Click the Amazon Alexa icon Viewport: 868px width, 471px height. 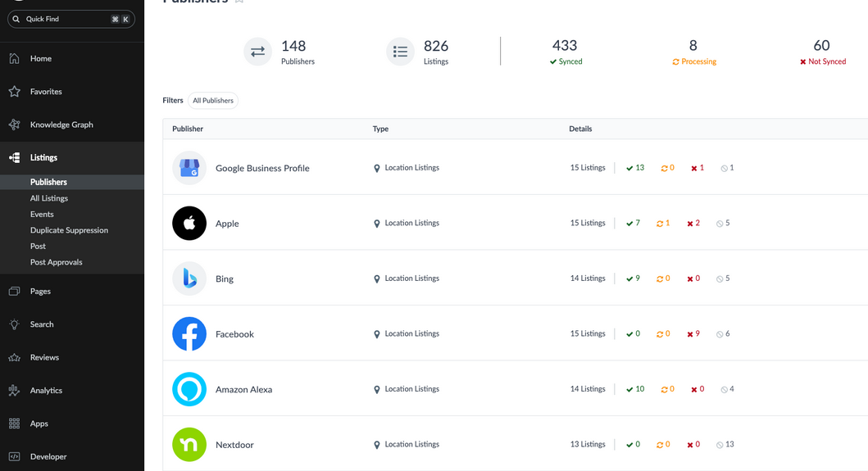(189, 389)
